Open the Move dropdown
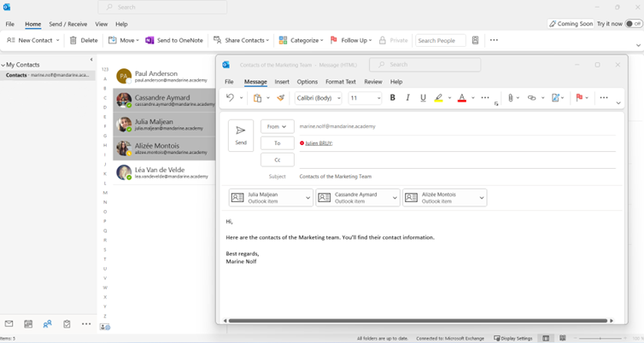Image resolution: width=644 pixels, height=343 pixels. 124,40
